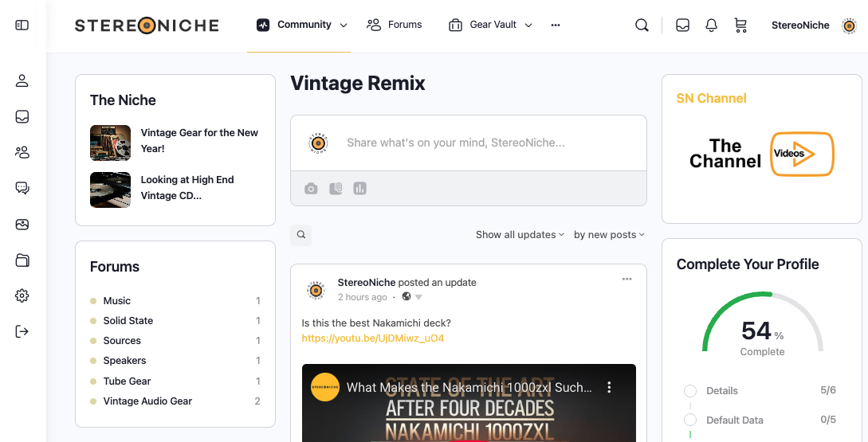
Task: Open the by new posts sorting dropdown
Action: click(x=609, y=235)
